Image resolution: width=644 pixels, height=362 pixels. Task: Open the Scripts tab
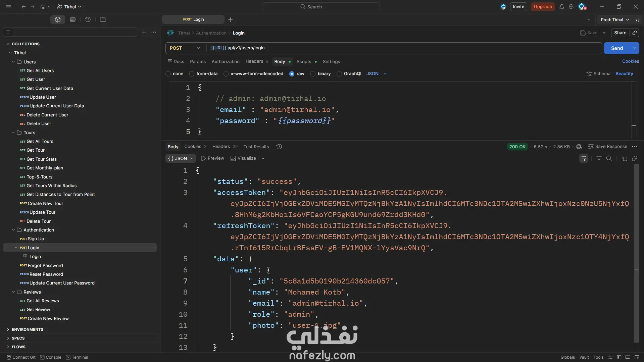pyautogui.click(x=306, y=62)
